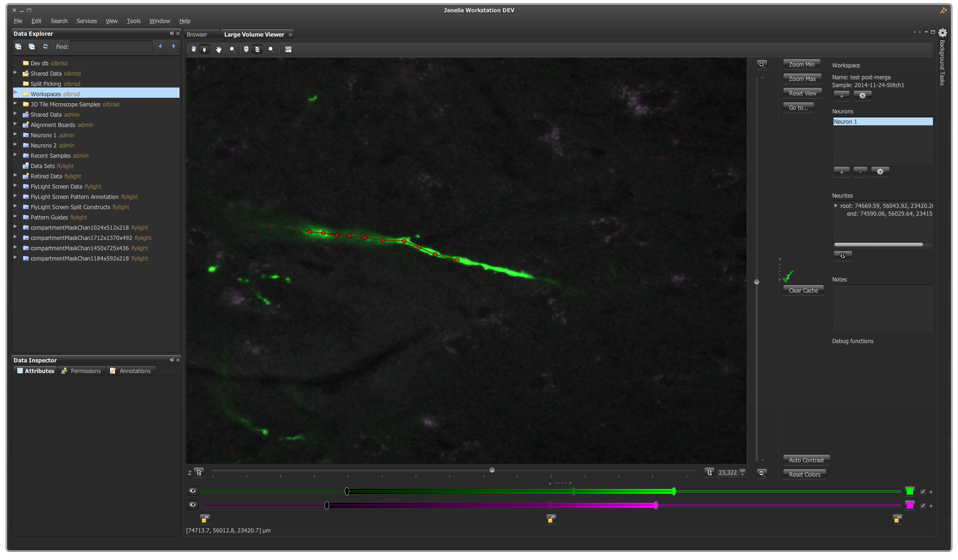Activate the Z slice scroll mode
The height and width of the screenshot is (560, 958).
point(257,49)
